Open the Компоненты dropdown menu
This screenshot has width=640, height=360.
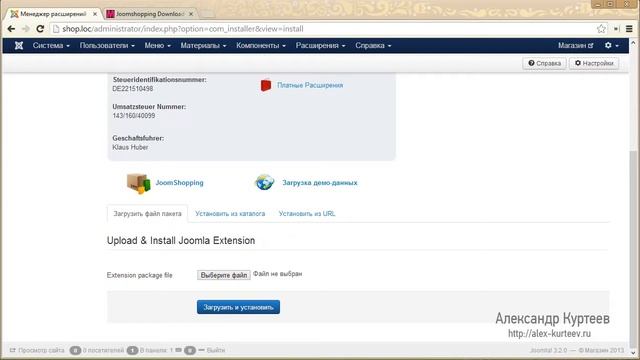261,45
